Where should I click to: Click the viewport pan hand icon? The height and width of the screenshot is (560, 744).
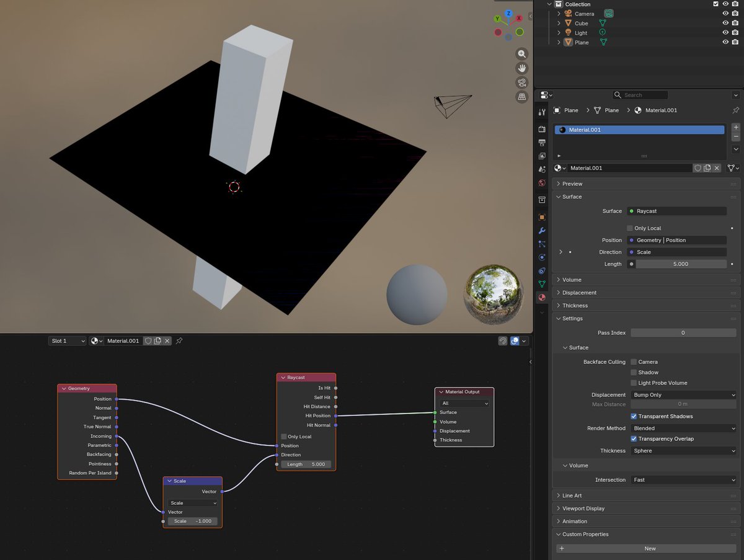522,68
